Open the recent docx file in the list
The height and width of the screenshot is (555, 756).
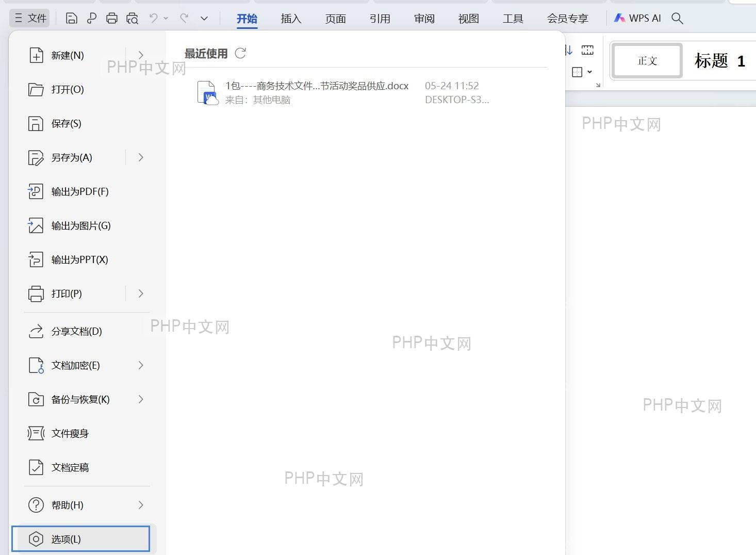pyautogui.click(x=343, y=93)
